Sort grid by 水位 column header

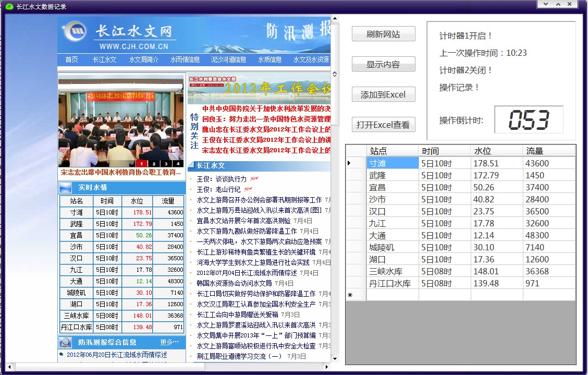(496, 151)
